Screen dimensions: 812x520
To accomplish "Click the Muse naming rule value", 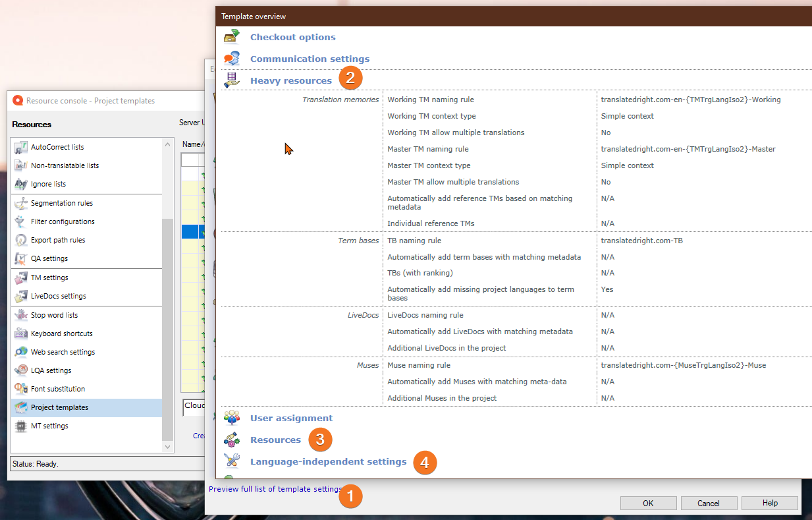I will 684,365.
